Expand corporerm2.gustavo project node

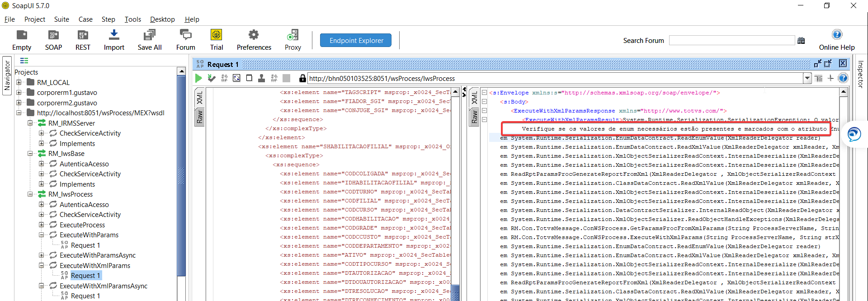pos(19,103)
